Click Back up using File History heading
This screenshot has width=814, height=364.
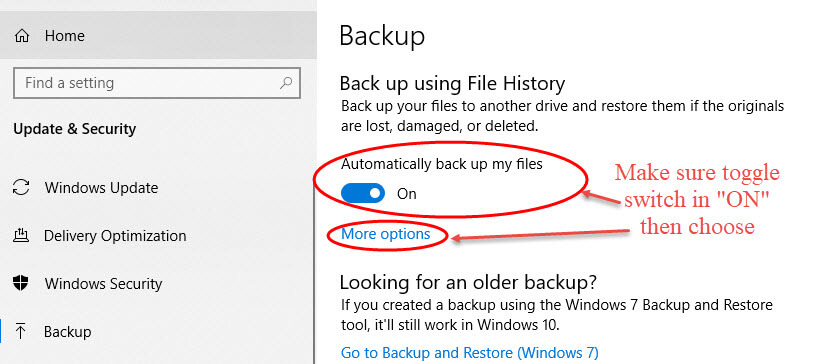(452, 84)
